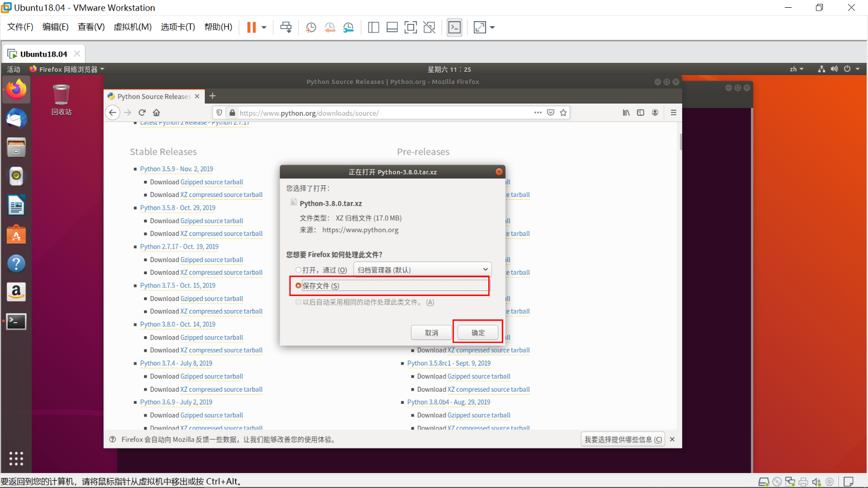Open the Python 3.8.0b4 - Aug. 29, 2019 link
The height and width of the screenshot is (488, 868).
(449, 402)
